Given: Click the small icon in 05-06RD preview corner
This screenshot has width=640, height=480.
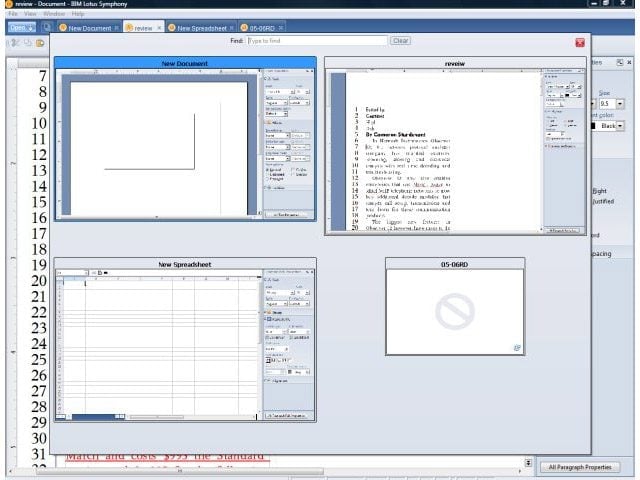Looking at the screenshot, I should coord(517,348).
